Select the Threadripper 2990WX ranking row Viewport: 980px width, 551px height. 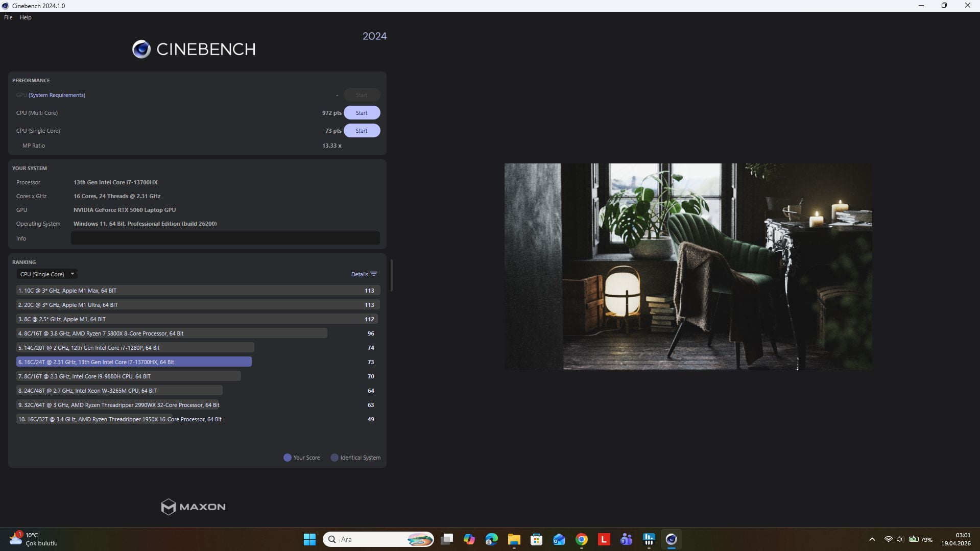[x=198, y=405]
